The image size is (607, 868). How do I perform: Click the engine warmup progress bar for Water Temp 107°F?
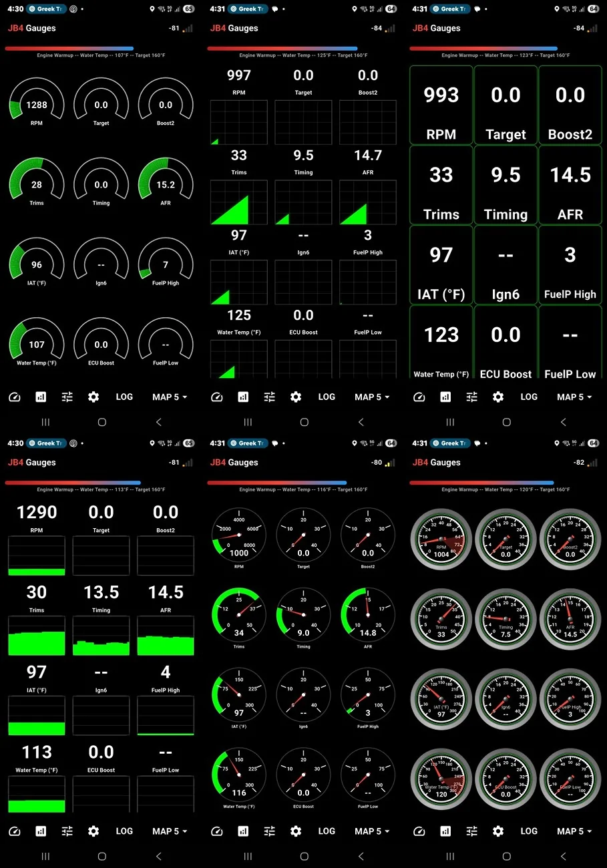pyautogui.click(x=69, y=49)
